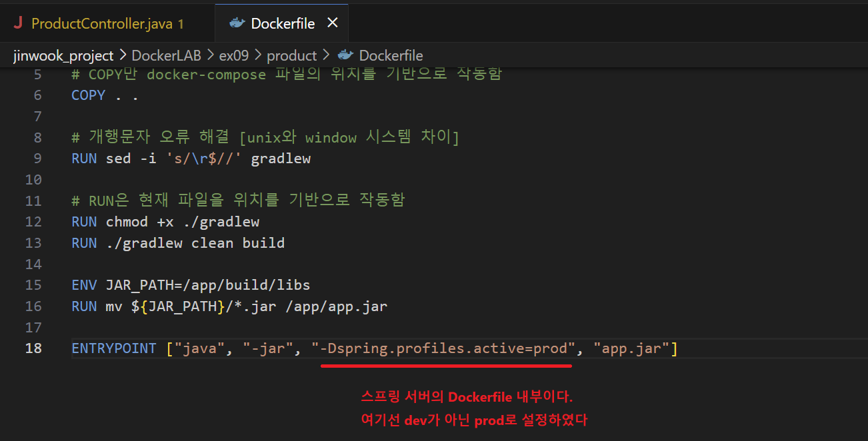Click the comment on line 5 about docker-compose
Image resolution: width=868 pixels, height=441 pixels.
(287, 74)
